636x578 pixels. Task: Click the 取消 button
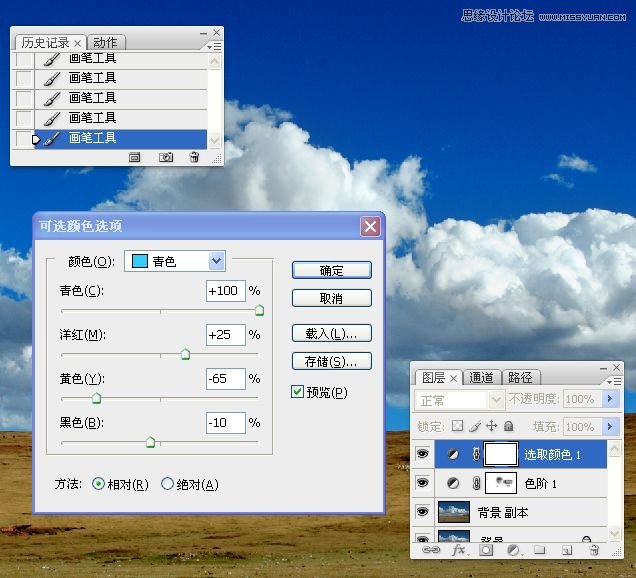coord(332,298)
